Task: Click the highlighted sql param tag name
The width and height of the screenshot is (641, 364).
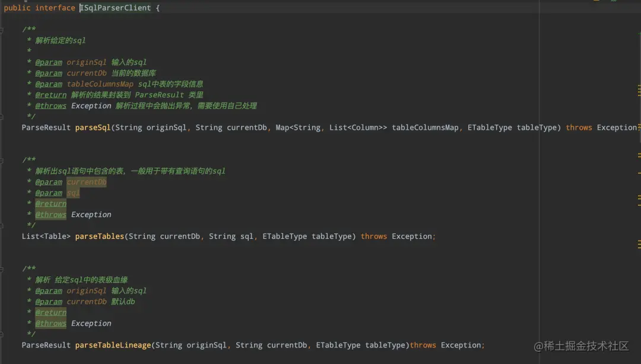Action: click(73, 193)
